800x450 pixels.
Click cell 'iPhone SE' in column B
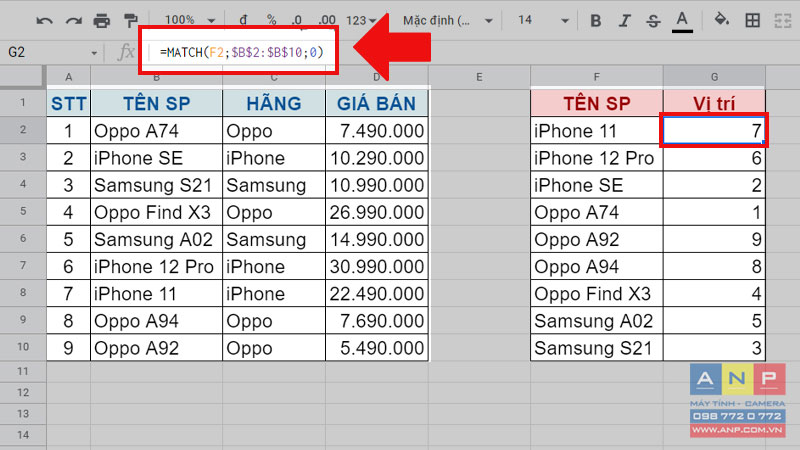(157, 158)
